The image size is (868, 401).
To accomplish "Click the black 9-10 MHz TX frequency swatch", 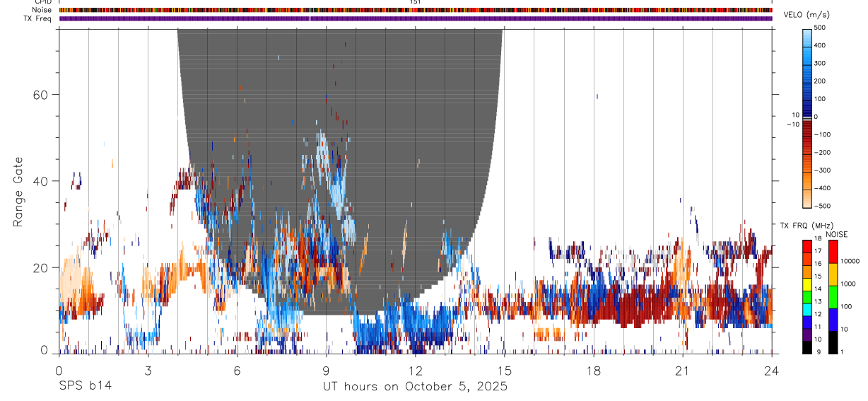I will tap(807, 347).
